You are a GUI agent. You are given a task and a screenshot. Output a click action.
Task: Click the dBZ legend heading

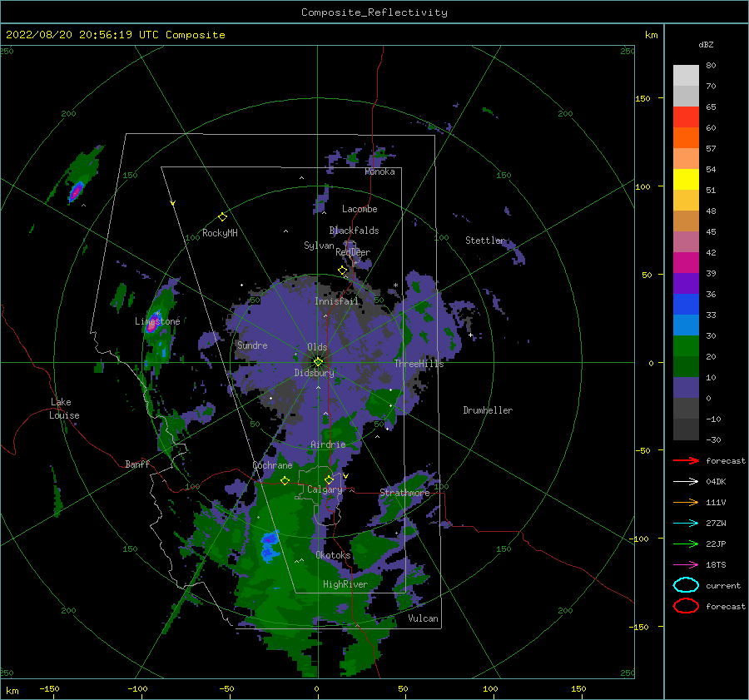pos(706,44)
